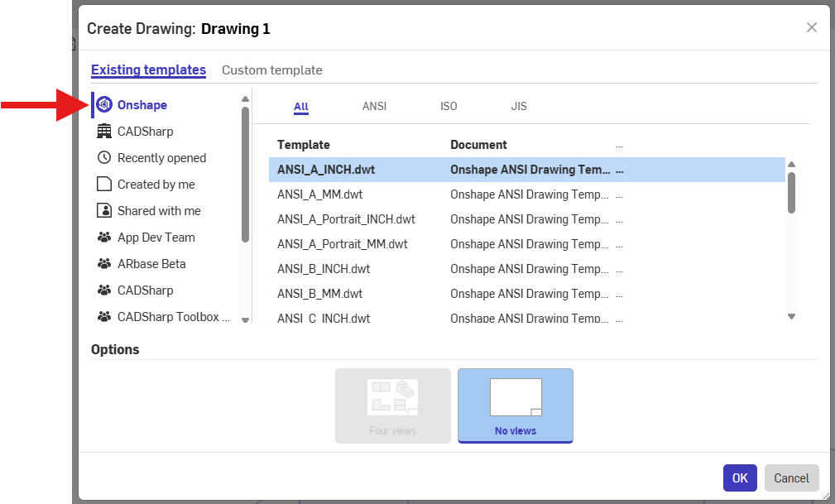Click the ellipsis on ANSI_B_MM.dwt row
The image size is (835, 504).
pos(619,295)
